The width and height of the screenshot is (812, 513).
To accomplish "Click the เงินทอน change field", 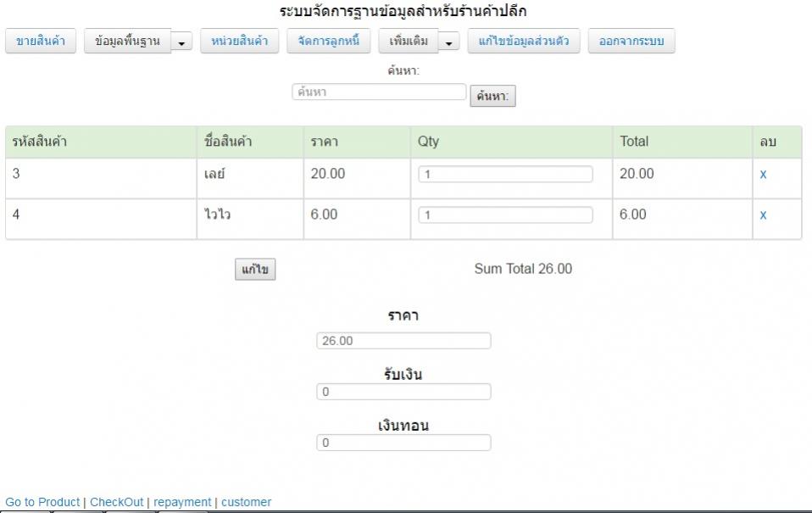I will [x=404, y=443].
